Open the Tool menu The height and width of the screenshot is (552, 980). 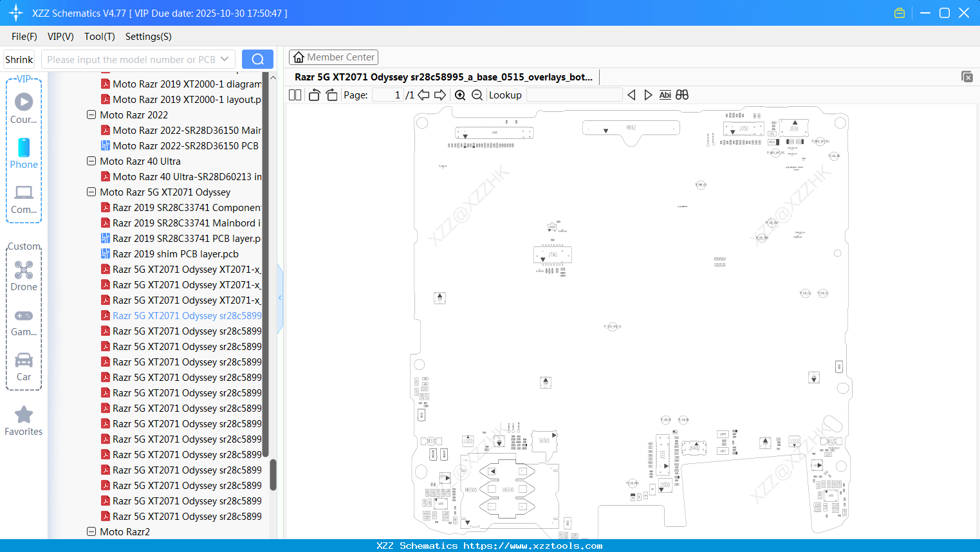click(x=100, y=37)
